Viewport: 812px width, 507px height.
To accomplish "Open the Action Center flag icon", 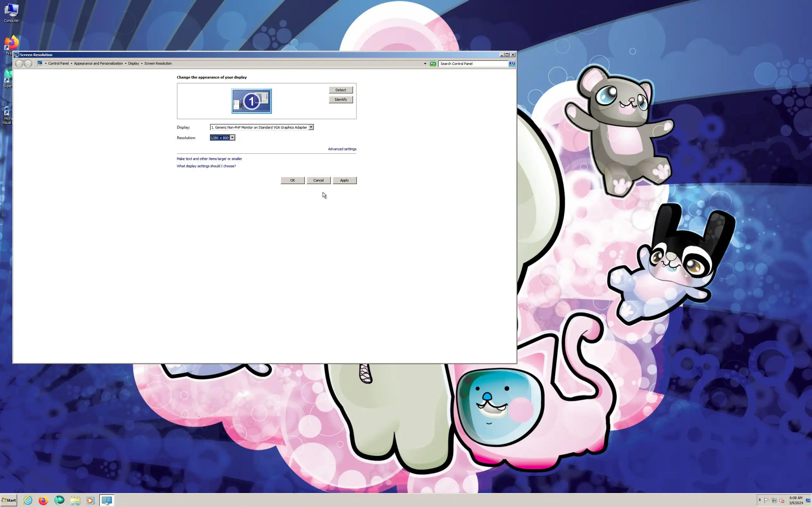I will (766, 500).
